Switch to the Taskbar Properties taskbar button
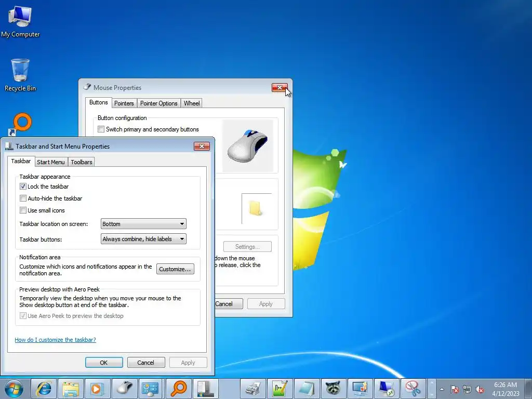Viewport: 532px width, 399px height. 205,389
